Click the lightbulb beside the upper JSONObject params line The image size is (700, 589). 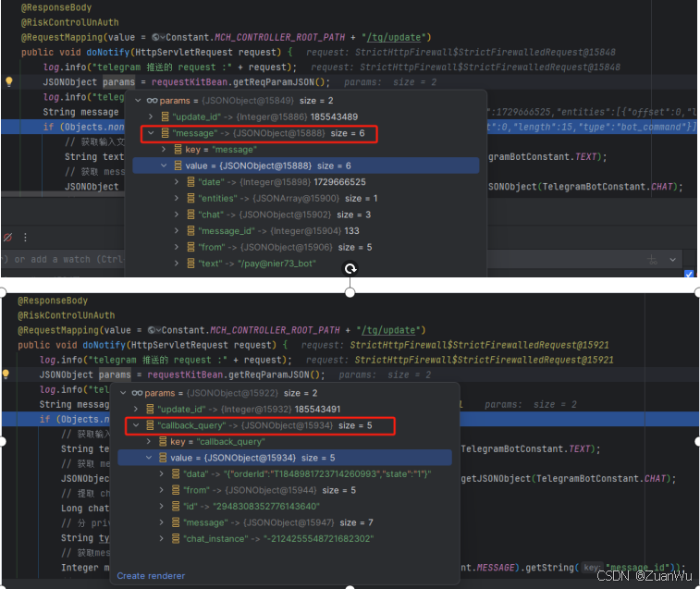pyautogui.click(x=9, y=81)
